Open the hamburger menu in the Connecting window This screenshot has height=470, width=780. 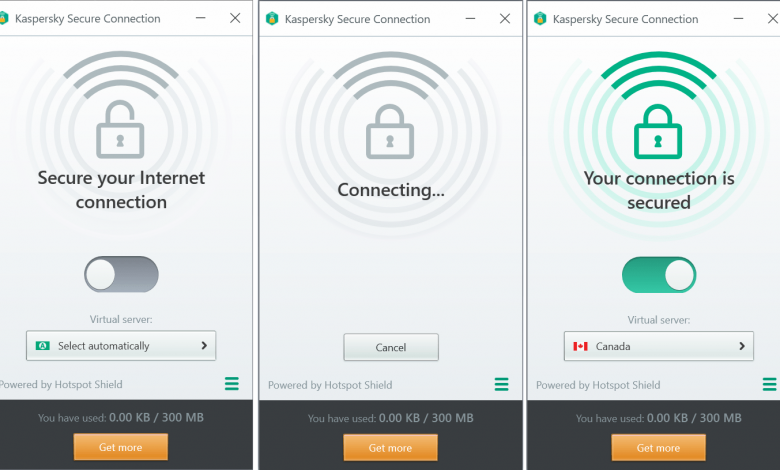tap(501, 384)
